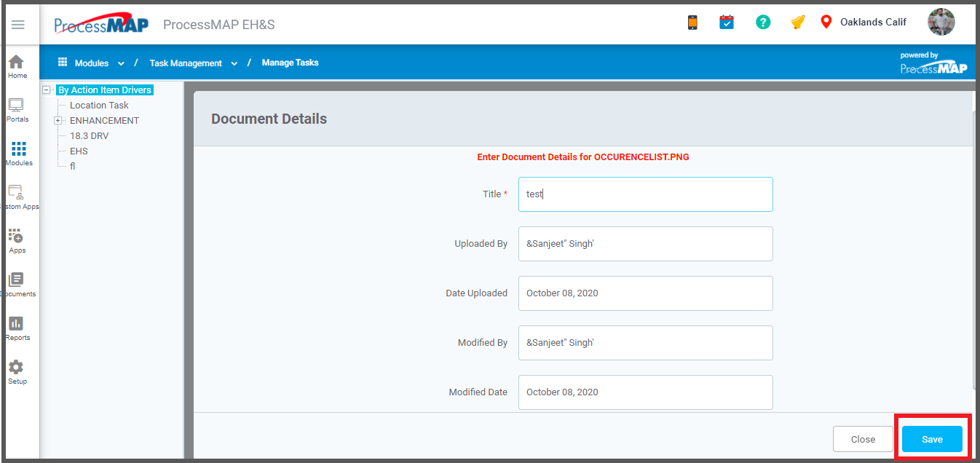Click Task Management breadcrumb
This screenshot has height=463, width=980.
point(186,63)
